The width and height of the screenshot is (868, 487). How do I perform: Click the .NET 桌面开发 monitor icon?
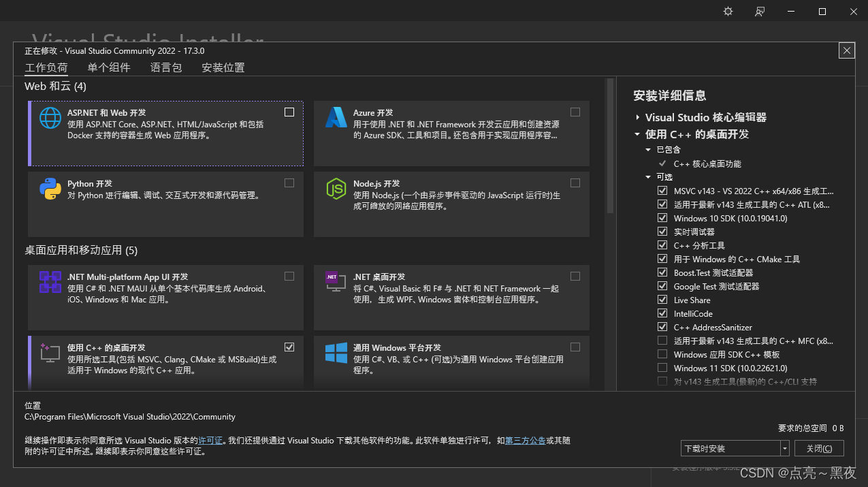point(336,281)
